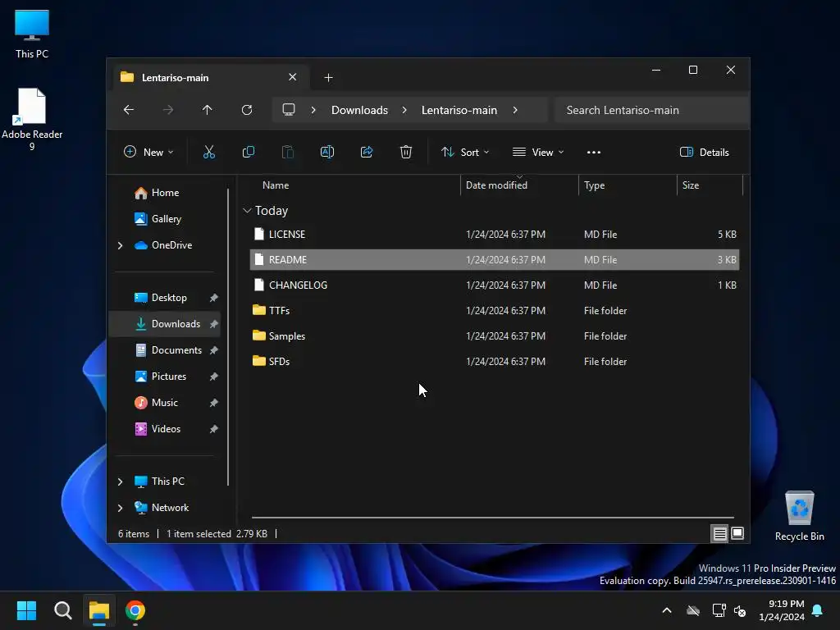Click the Cut scissors icon
The width and height of the screenshot is (840, 630).
coord(209,152)
